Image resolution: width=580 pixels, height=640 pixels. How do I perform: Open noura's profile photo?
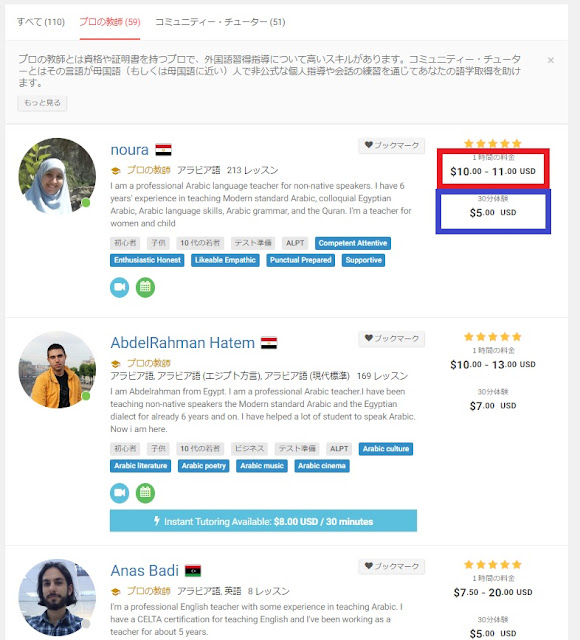click(x=57, y=176)
